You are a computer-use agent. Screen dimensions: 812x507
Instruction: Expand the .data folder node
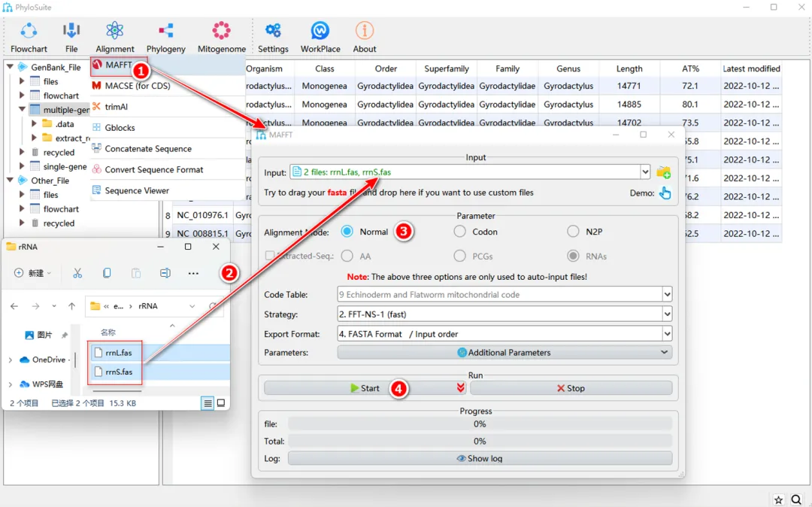tap(34, 124)
